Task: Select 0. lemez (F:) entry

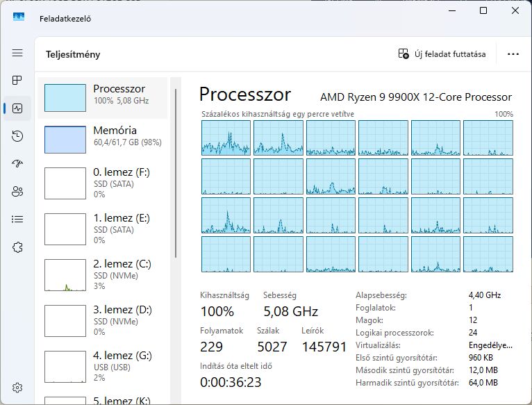Action: (x=103, y=183)
